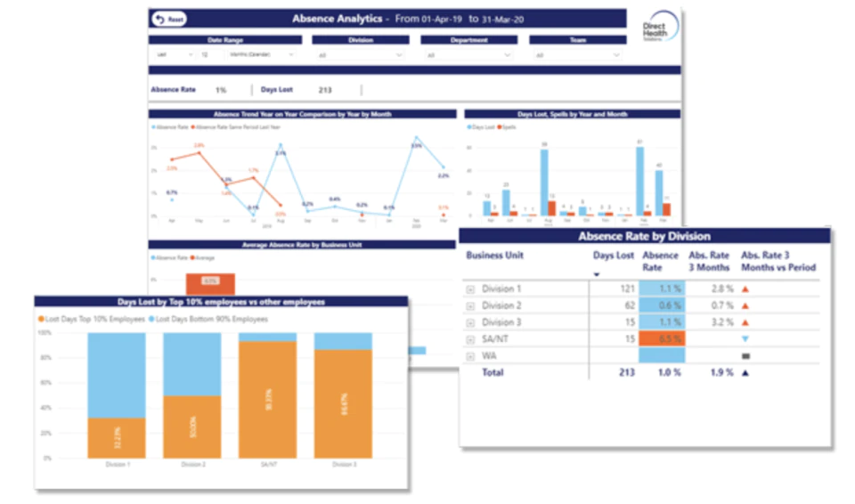The width and height of the screenshot is (855, 504).
Task: Click the blue down-triangle in SA/NT row
Action: coord(745,339)
